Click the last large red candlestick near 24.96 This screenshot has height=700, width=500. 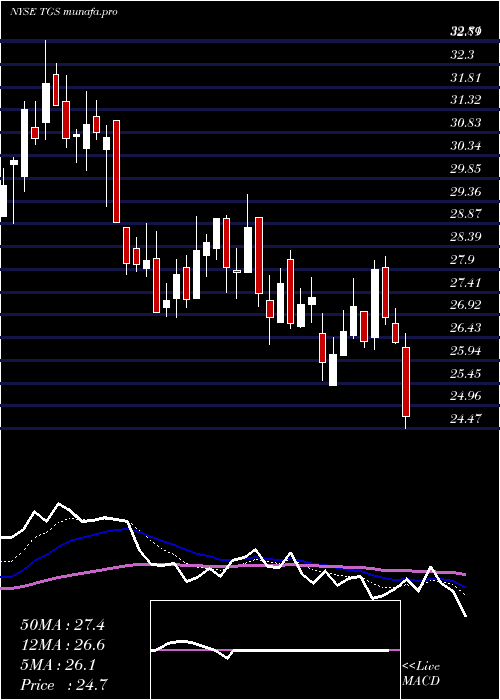click(406, 382)
